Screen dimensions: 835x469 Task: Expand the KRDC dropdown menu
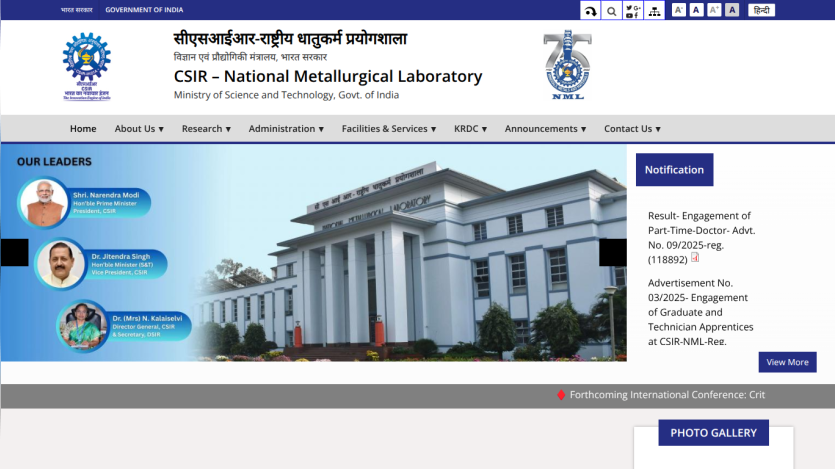click(470, 129)
